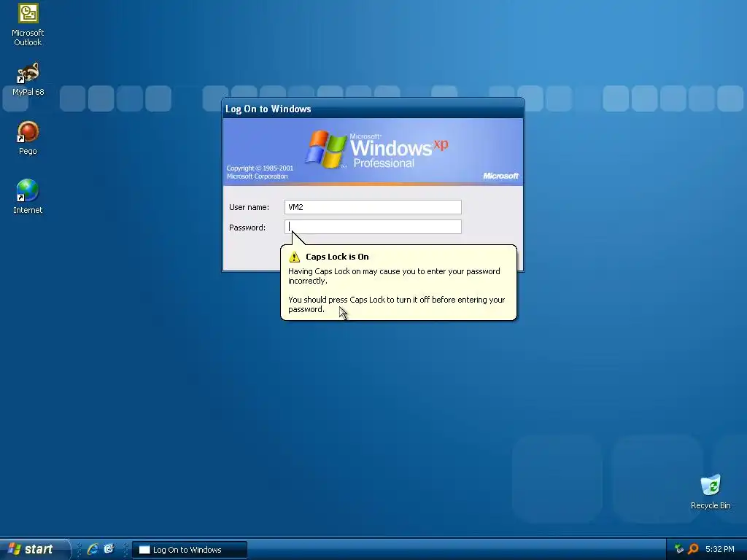Screen dimensions: 747x560
Task: Click the Caps Lock warning triangle icon
Action: (x=295, y=257)
